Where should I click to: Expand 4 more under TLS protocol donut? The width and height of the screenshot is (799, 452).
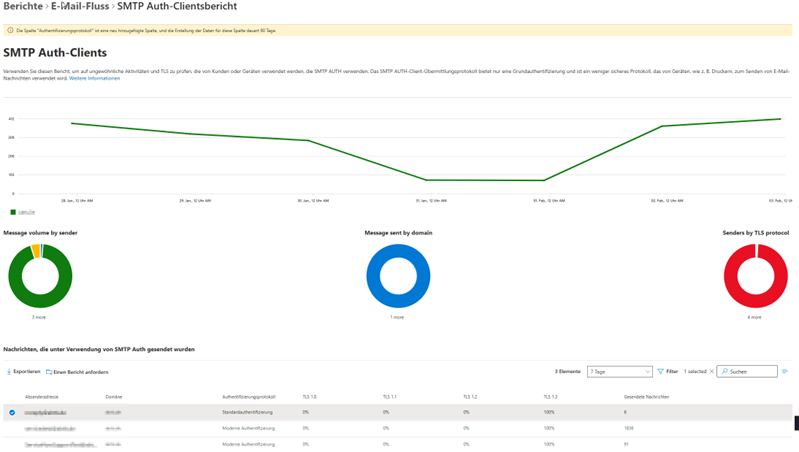tap(755, 317)
